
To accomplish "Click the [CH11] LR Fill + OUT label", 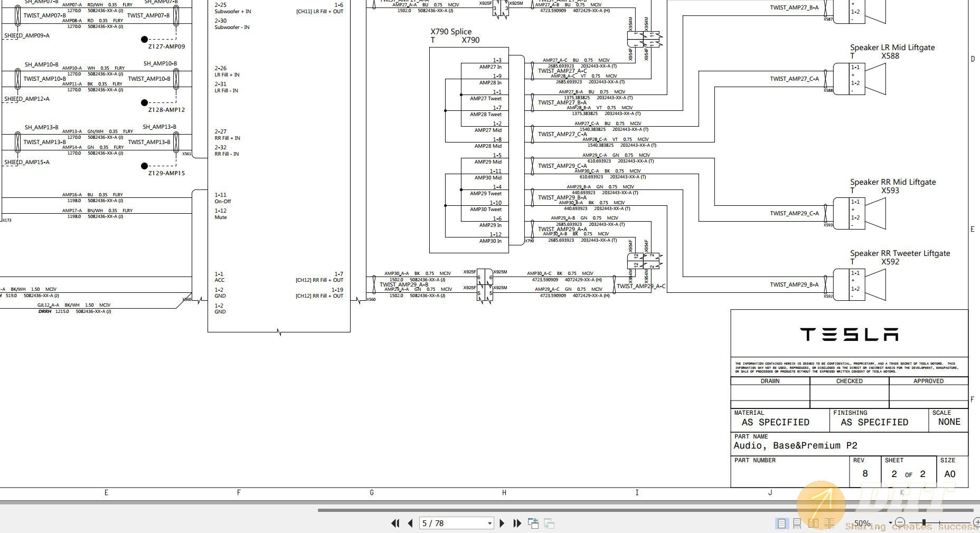I will (319, 11).
